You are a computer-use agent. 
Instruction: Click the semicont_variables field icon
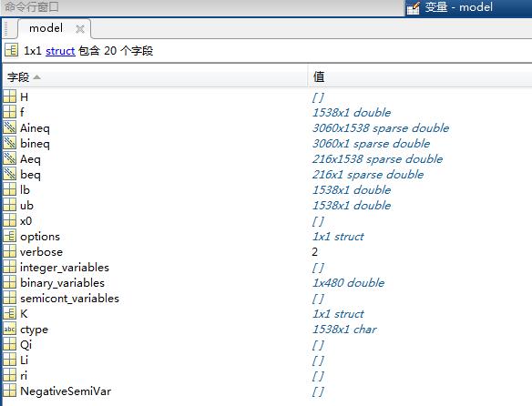[9, 298]
